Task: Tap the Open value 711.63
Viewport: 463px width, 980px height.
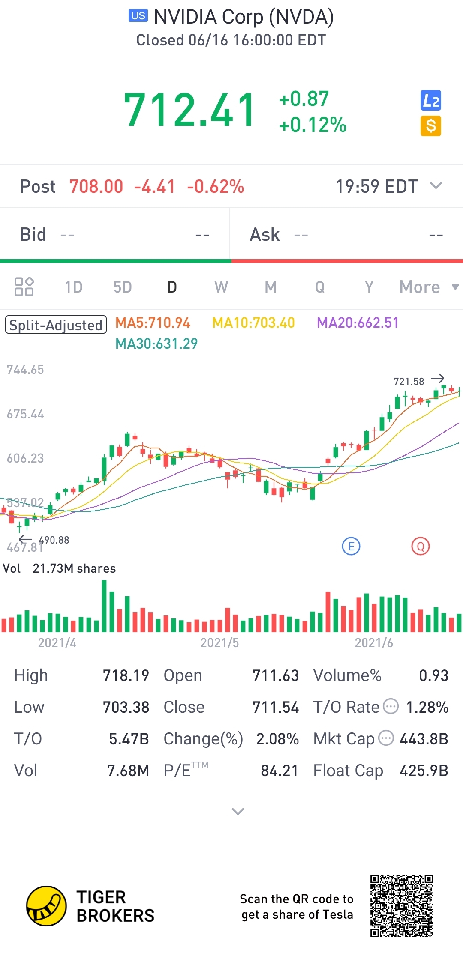Action: click(276, 675)
